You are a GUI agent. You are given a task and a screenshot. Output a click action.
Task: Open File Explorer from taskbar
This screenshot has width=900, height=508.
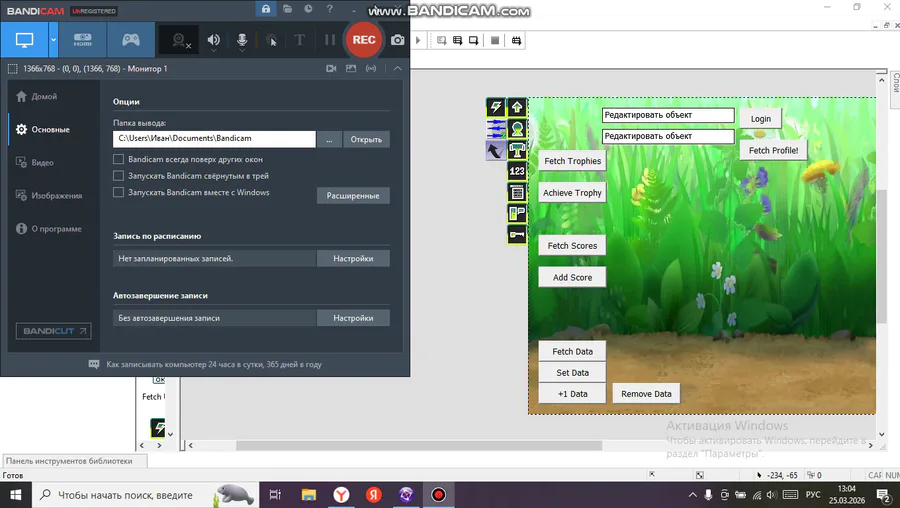pyautogui.click(x=309, y=495)
